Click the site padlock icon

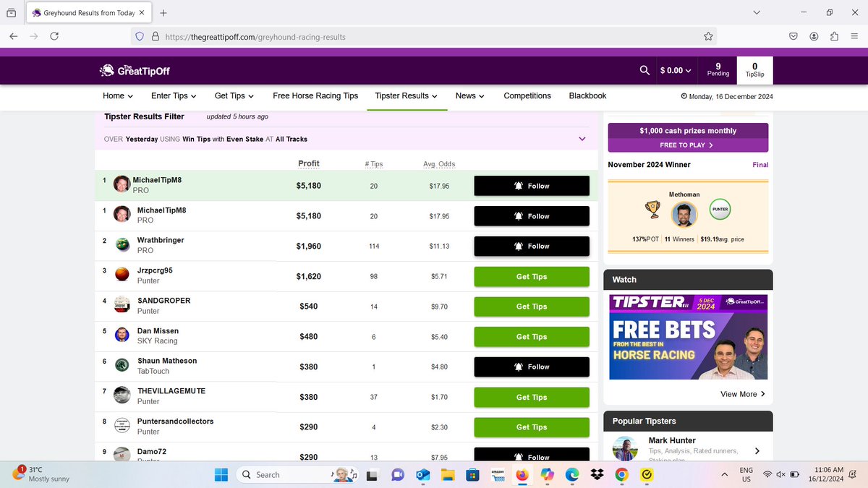[155, 36]
